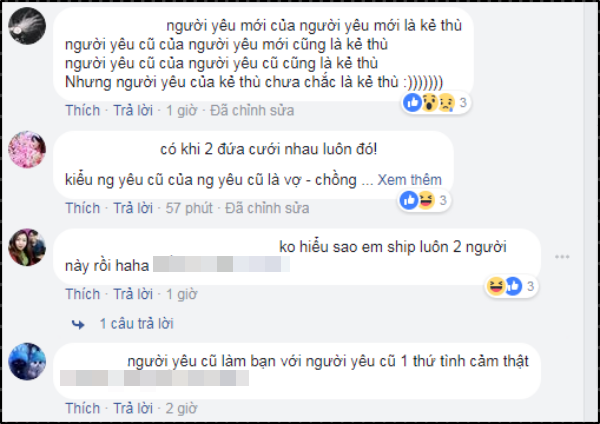600x424 pixels.
Task: Expand the comment with Xem thêm
Action: [409, 180]
